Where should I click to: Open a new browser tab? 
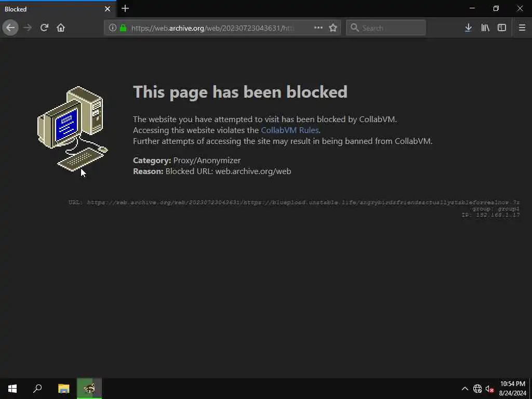[125, 8]
